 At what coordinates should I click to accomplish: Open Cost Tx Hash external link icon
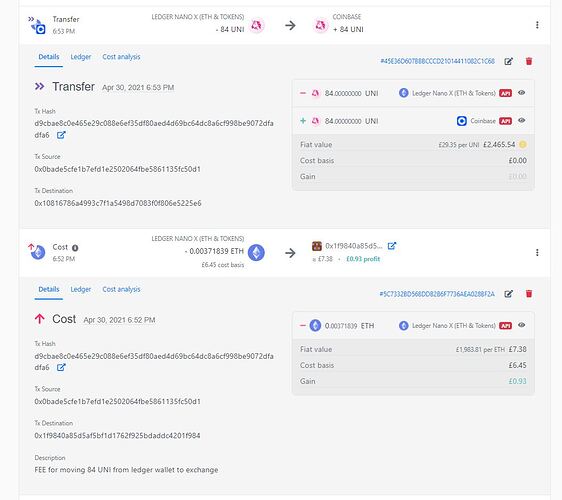pyautogui.click(x=61, y=367)
